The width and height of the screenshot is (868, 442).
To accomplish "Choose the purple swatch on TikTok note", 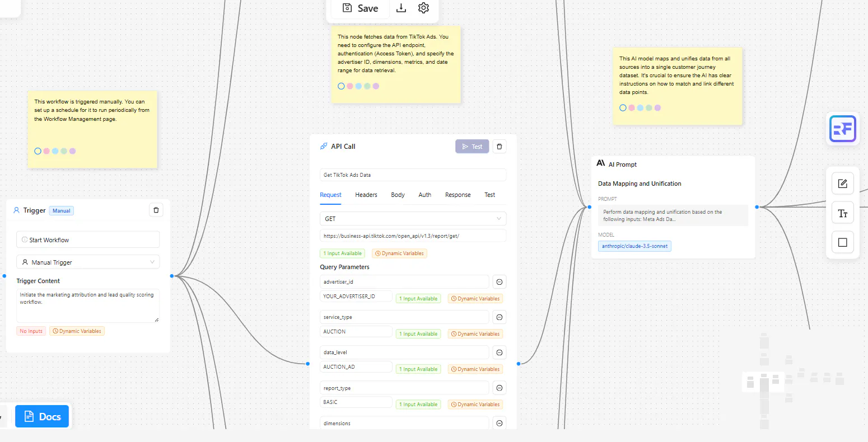I will [x=376, y=86].
